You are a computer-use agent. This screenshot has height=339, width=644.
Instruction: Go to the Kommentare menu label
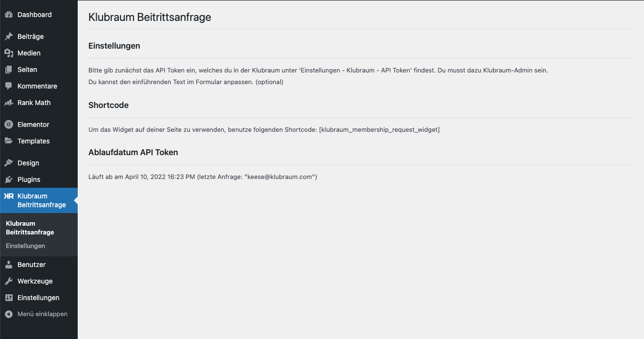click(37, 86)
